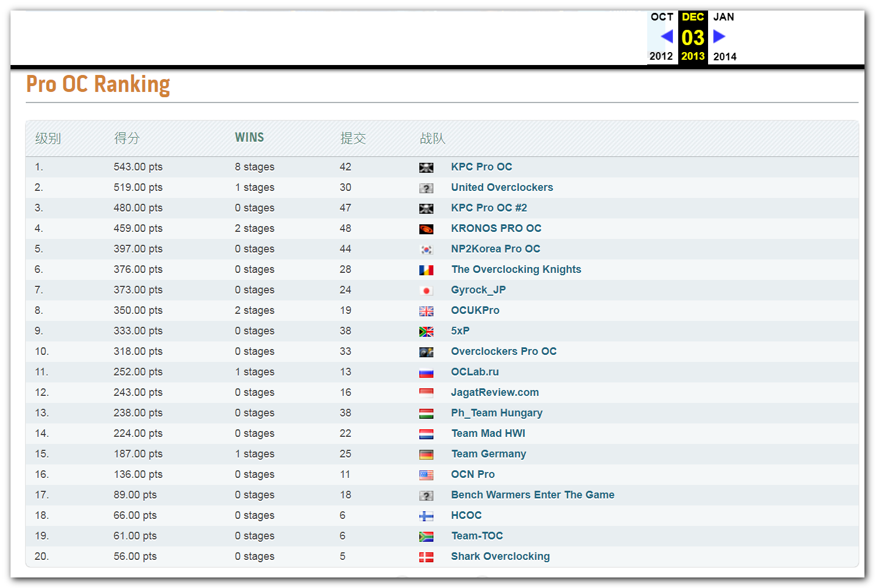Click the UK flag beside OCUKPro

(426, 312)
